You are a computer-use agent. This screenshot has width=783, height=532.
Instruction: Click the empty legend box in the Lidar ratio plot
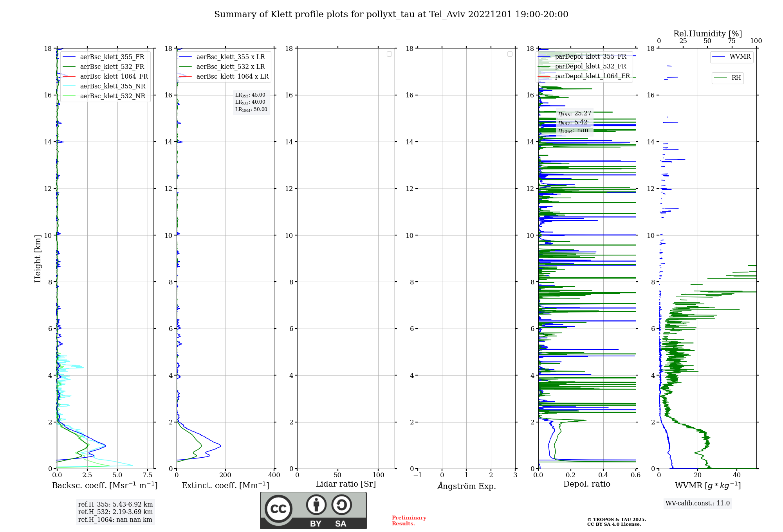point(389,54)
